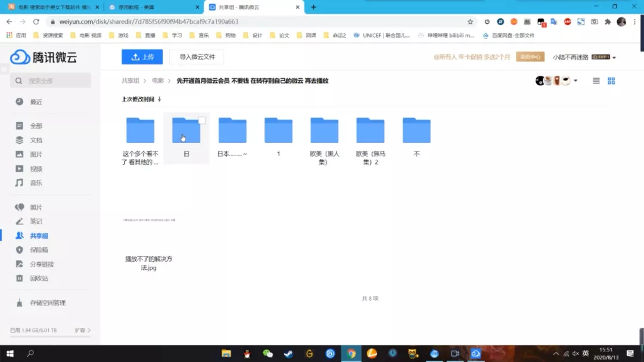Click the import Weiyun file button

[197, 57]
